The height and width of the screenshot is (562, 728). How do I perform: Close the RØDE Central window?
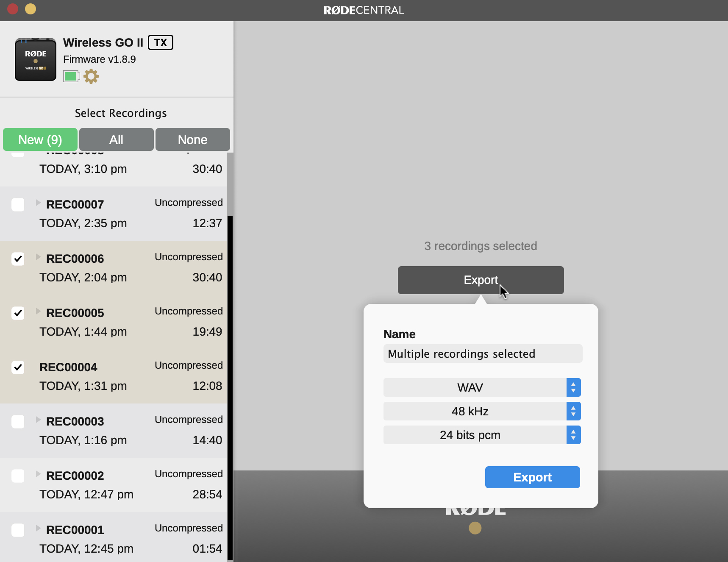click(13, 8)
